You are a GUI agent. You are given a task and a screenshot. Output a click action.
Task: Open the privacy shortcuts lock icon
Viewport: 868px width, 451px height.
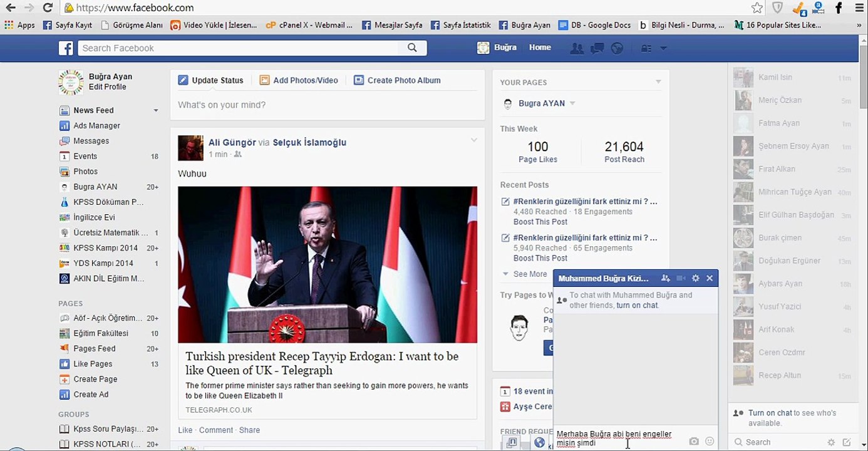coord(646,48)
